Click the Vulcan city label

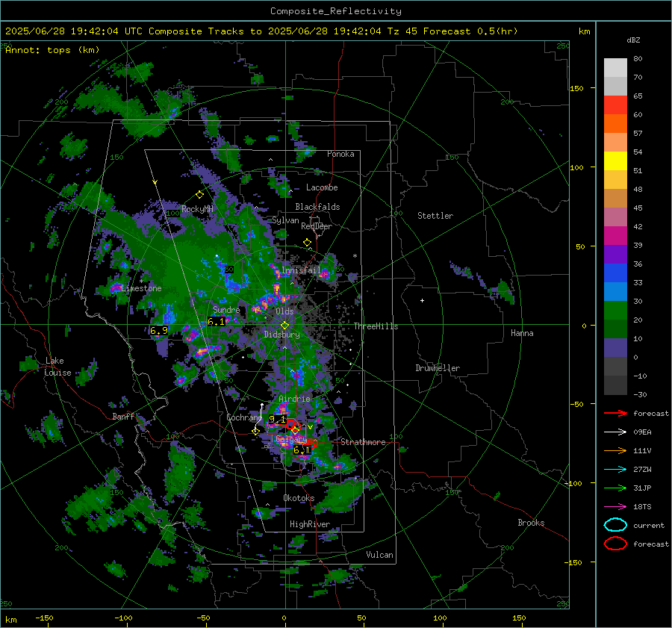click(380, 555)
